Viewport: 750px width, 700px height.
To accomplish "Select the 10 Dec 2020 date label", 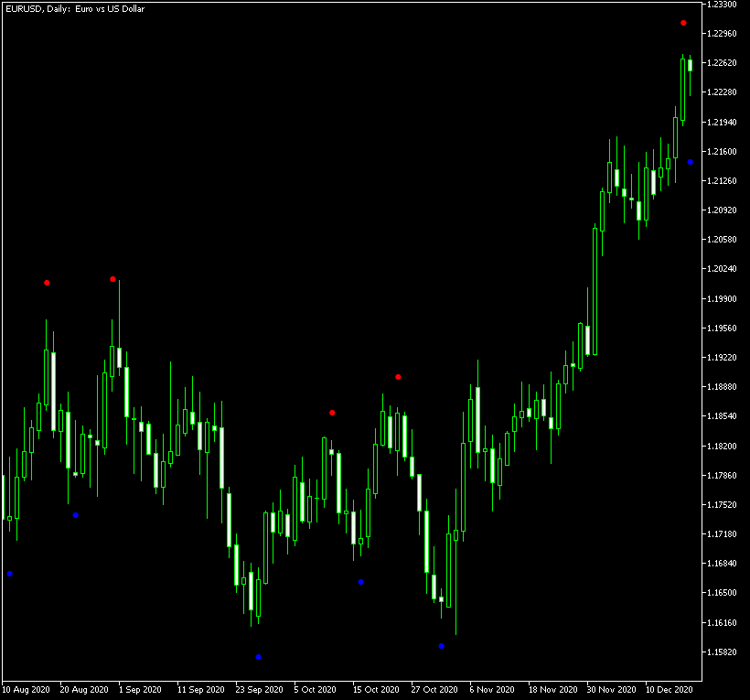I will pos(669,689).
